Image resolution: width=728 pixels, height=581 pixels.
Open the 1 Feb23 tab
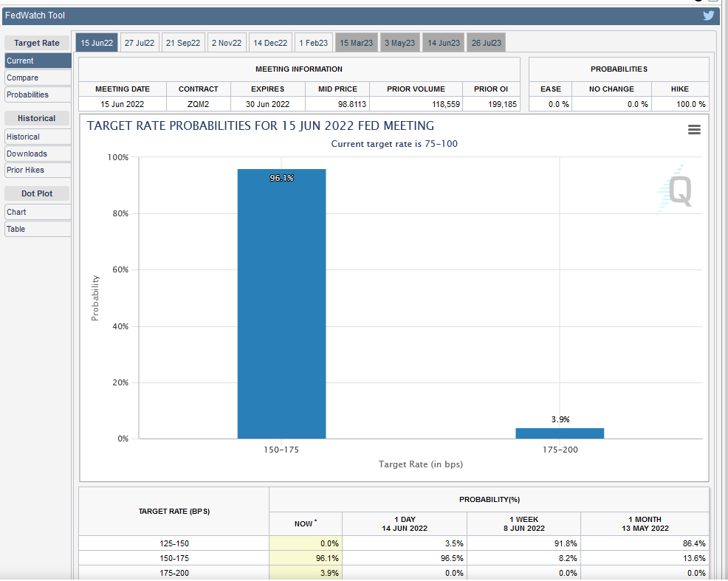pyautogui.click(x=313, y=43)
